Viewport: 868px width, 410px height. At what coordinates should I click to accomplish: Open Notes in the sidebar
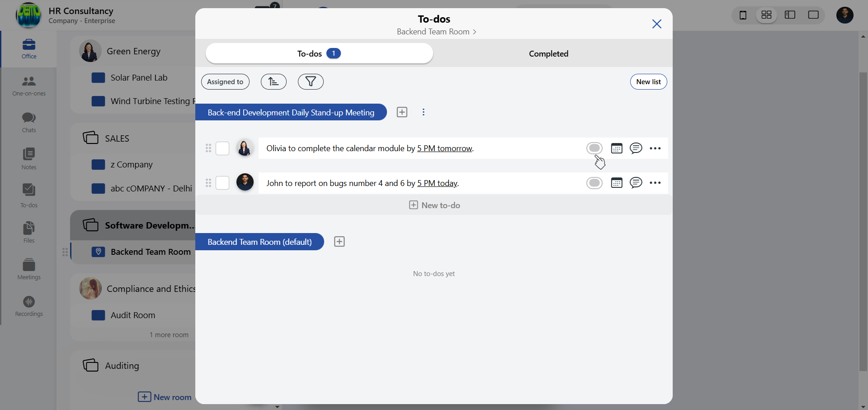29,159
